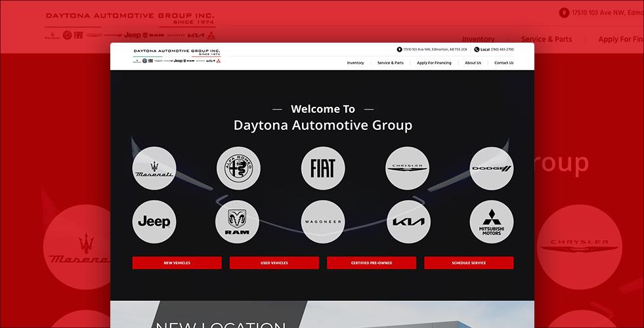Choose the Mitsubishi Motors brand circle
644x328 pixels.
pyautogui.click(x=492, y=222)
